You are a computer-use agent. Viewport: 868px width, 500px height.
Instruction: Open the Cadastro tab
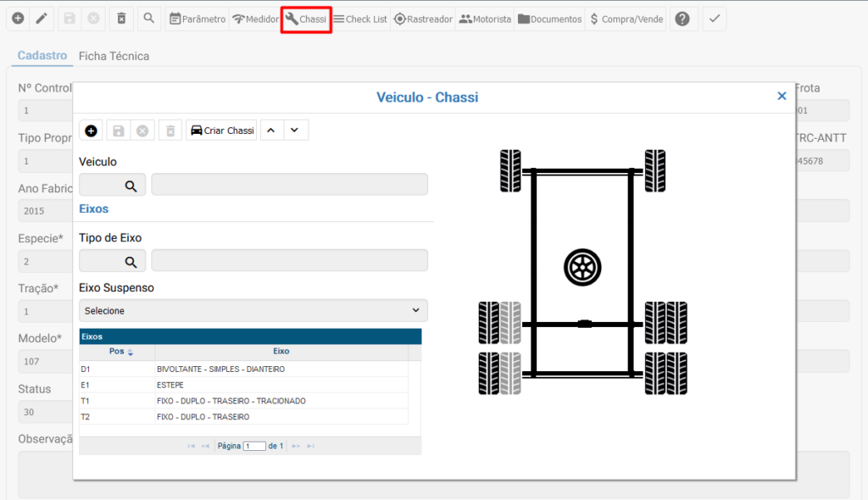click(x=42, y=56)
